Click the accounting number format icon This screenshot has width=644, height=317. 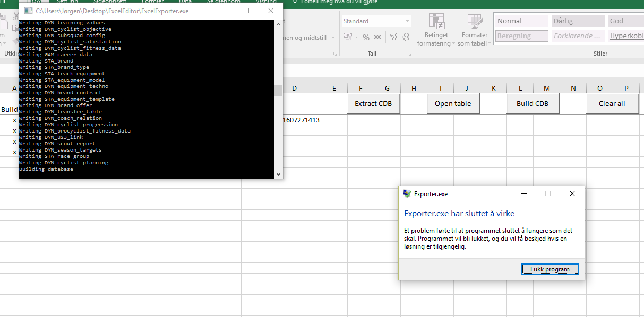point(348,37)
